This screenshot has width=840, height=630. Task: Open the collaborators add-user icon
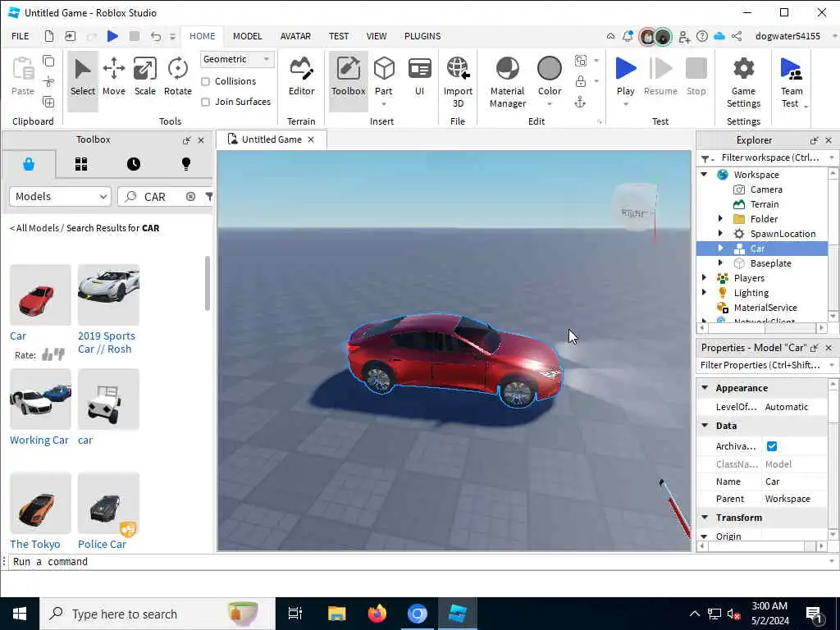pyautogui.click(x=684, y=36)
